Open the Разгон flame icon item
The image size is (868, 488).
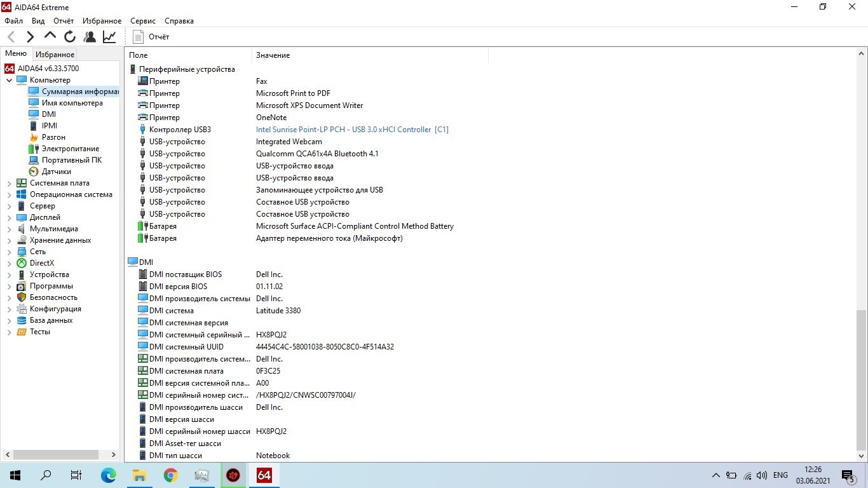(34, 137)
